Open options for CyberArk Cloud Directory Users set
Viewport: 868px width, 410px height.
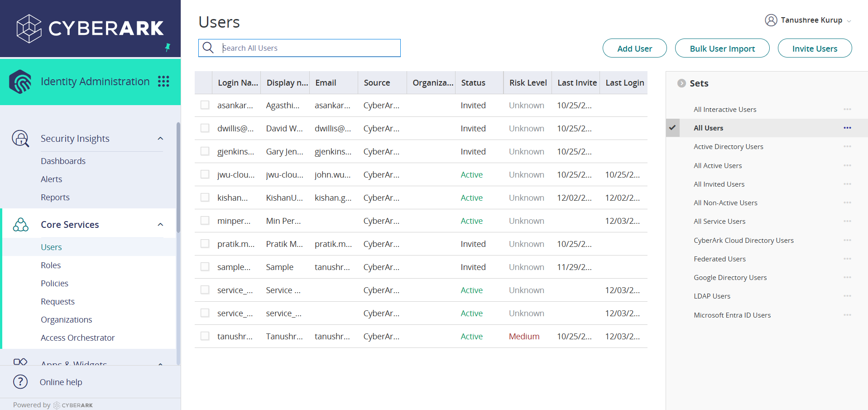click(x=847, y=240)
